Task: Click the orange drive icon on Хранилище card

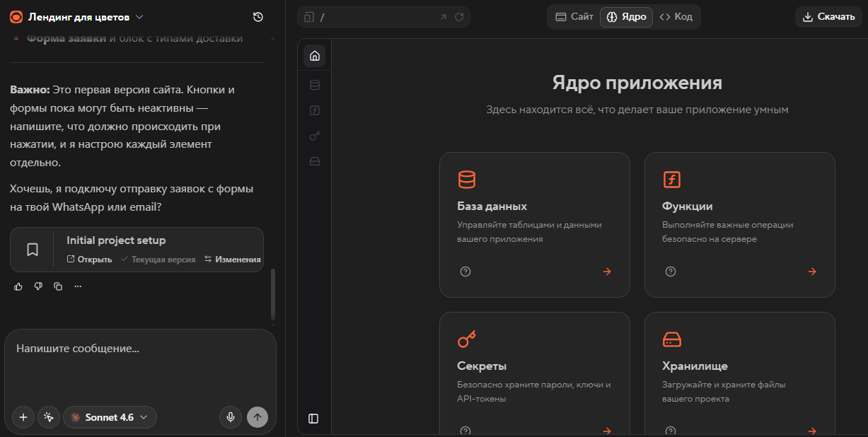Action: [x=671, y=339]
